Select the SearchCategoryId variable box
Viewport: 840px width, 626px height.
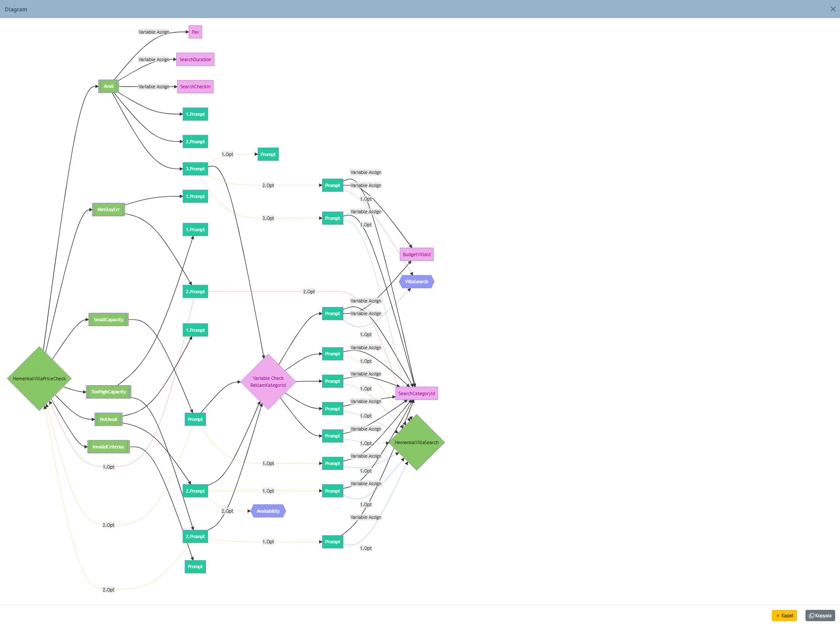pos(416,393)
